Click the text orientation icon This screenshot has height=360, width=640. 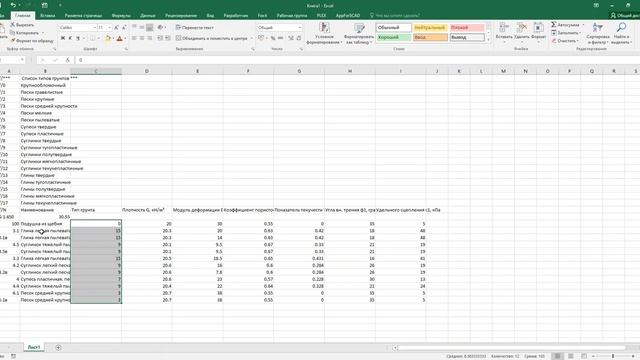[x=160, y=27]
